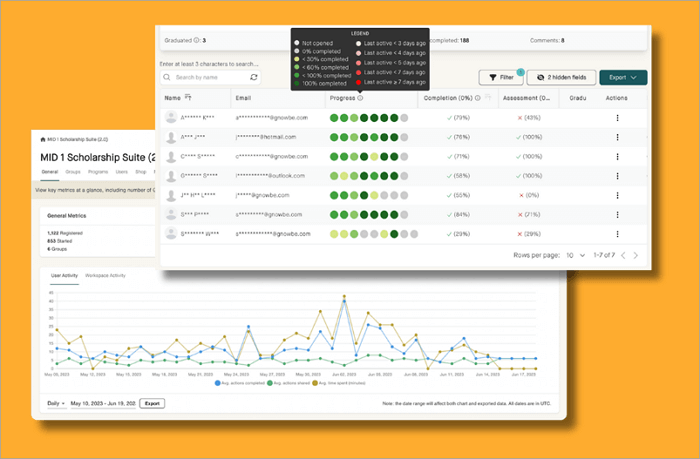Viewport: 700px width, 459px height.
Task: Click email j********@hotmail.com
Action: coord(266,137)
